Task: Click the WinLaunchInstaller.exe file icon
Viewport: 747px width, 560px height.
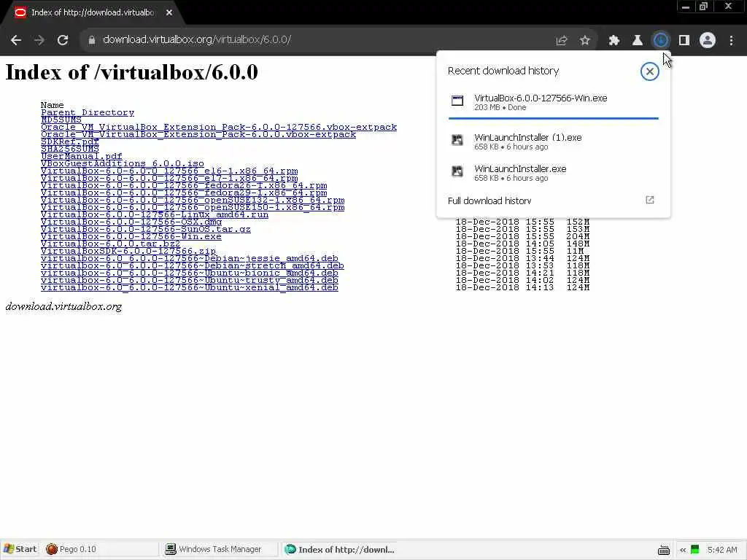Action: pyautogui.click(x=457, y=171)
